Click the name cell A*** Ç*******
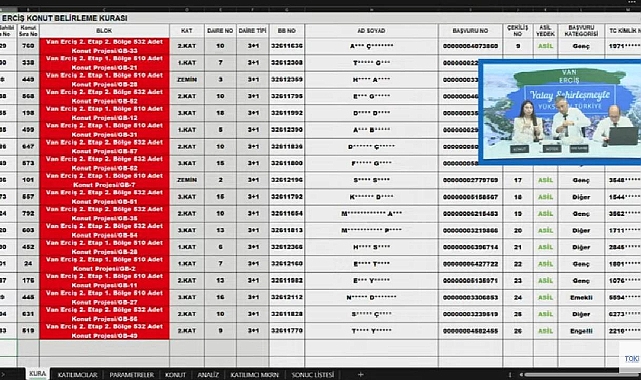Image resolution: width=641 pixels, height=380 pixels. coord(371,46)
